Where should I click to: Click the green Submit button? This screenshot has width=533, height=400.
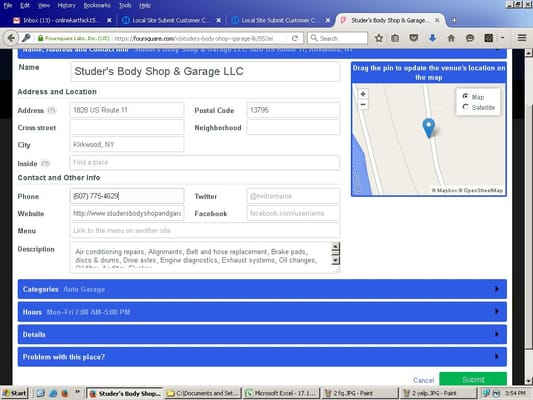[473, 379]
